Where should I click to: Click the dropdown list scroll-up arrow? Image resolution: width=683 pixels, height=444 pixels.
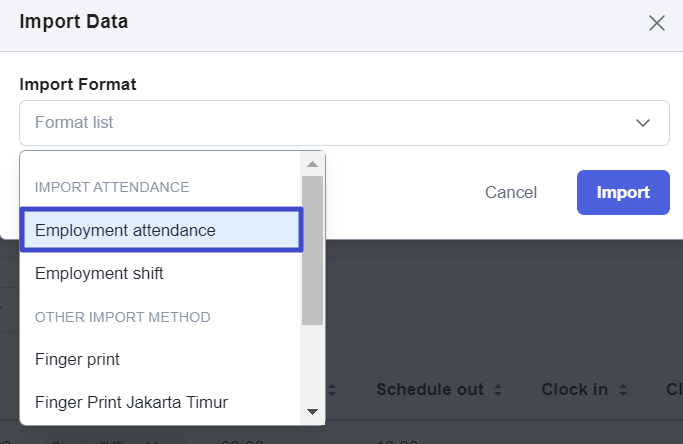click(312, 164)
